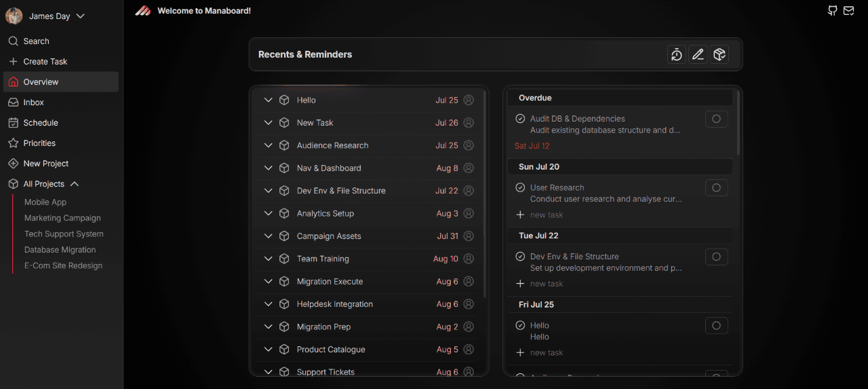The height and width of the screenshot is (389, 868).
Task: Select the Product Catalogue task title
Action: 331,350
